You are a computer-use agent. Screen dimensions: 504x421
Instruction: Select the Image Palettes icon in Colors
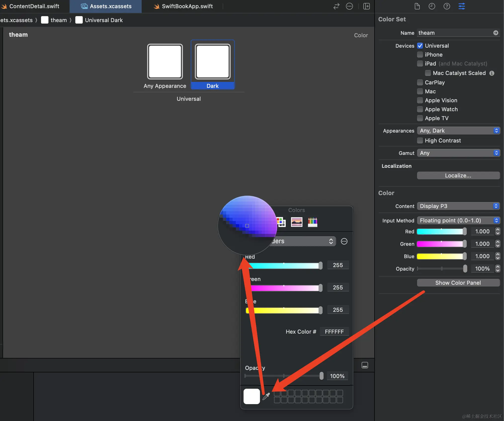297,222
